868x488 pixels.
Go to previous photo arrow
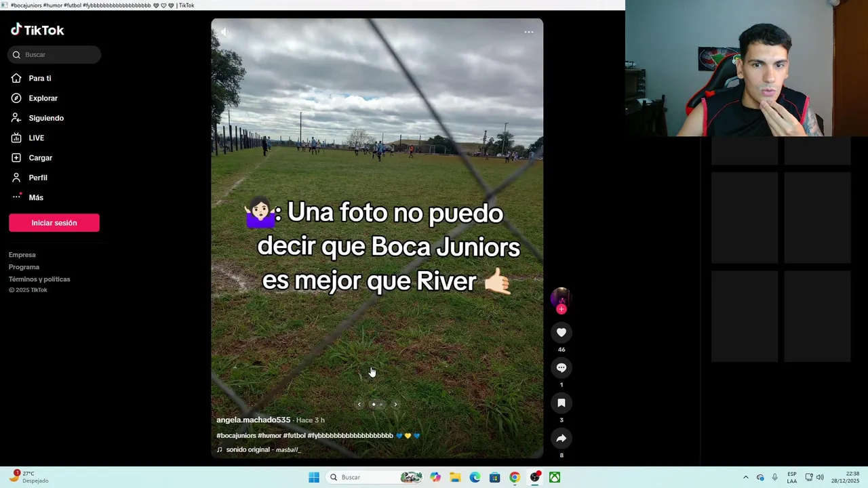click(x=359, y=405)
